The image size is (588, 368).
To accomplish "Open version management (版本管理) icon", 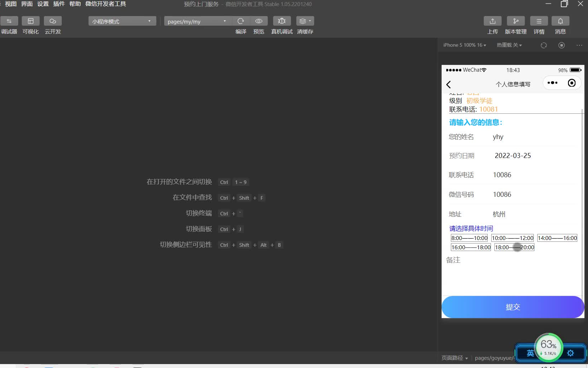I will [x=516, y=21].
